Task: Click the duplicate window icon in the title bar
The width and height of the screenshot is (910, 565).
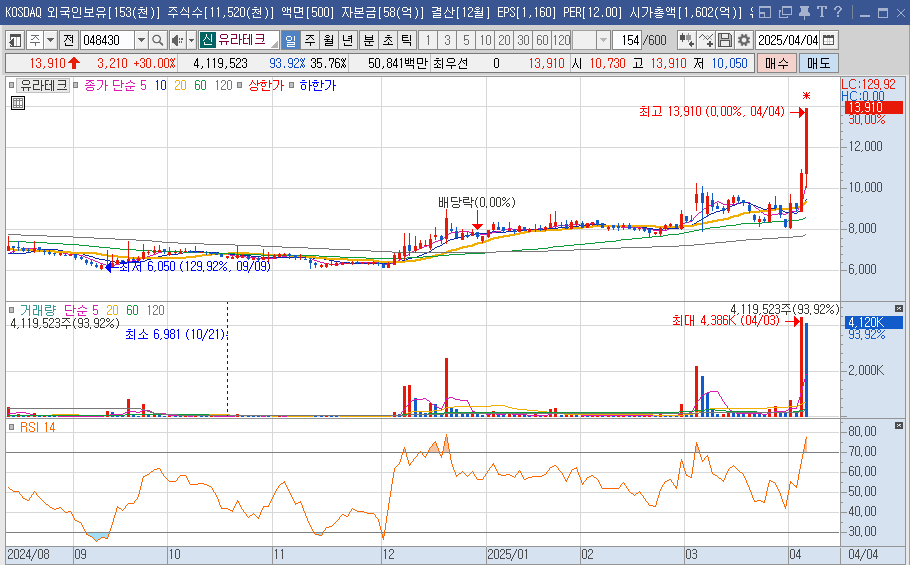Action: click(x=785, y=12)
